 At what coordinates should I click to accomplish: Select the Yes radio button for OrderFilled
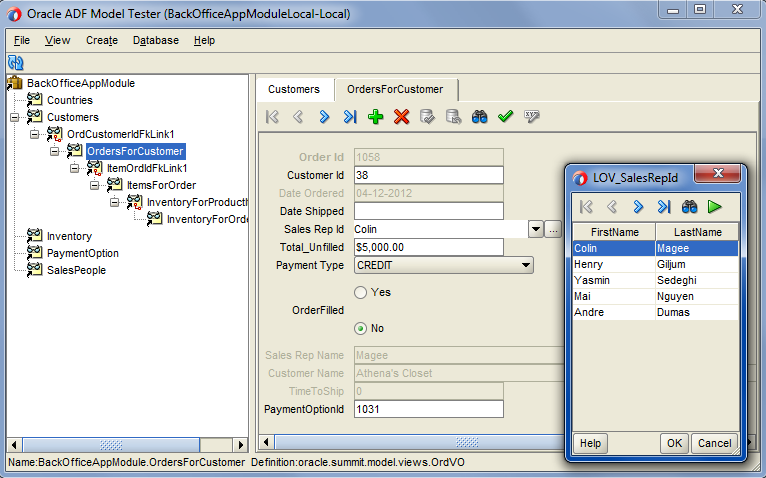tap(361, 292)
